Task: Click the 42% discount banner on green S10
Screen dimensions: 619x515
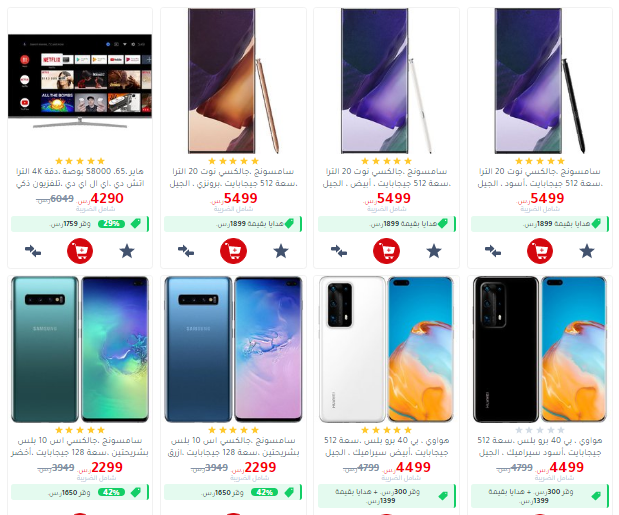Action: [x=80, y=493]
